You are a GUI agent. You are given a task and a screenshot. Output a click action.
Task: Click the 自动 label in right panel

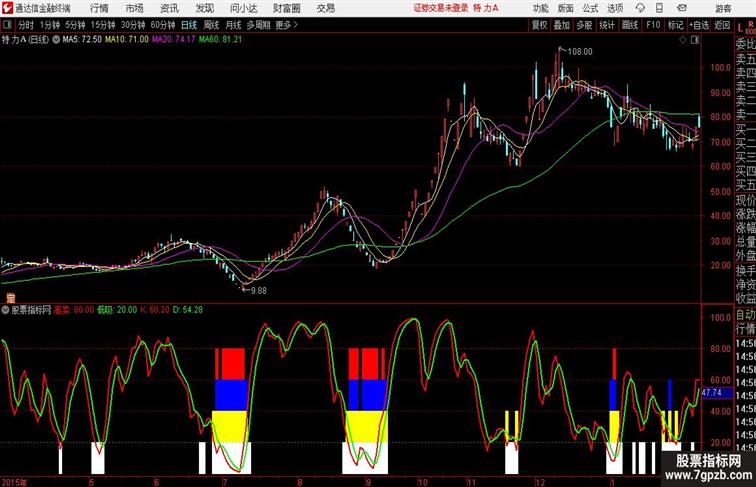(x=745, y=315)
